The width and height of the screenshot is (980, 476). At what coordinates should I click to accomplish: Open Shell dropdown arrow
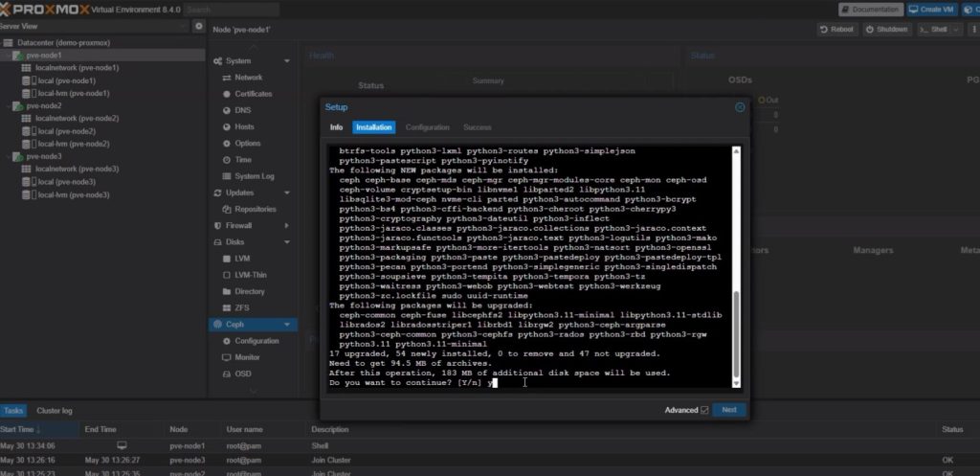pos(955,30)
